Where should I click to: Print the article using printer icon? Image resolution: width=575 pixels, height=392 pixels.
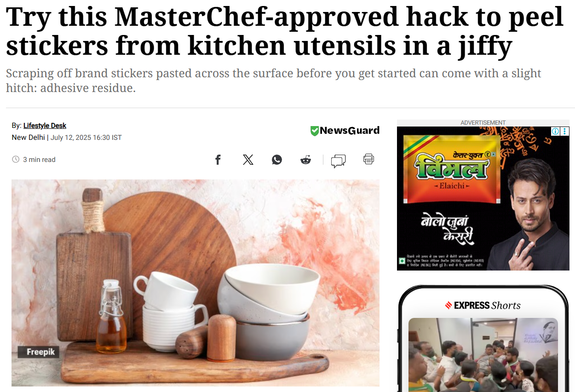(368, 159)
